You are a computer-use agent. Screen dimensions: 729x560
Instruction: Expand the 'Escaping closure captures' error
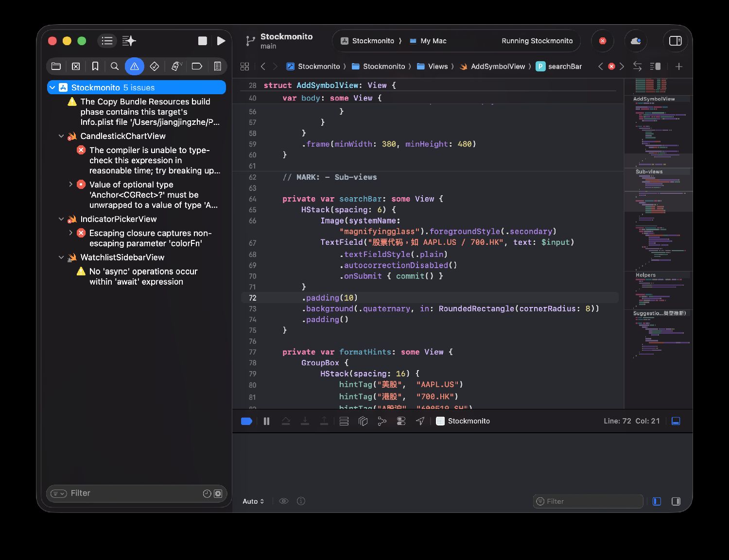[71, 233]
